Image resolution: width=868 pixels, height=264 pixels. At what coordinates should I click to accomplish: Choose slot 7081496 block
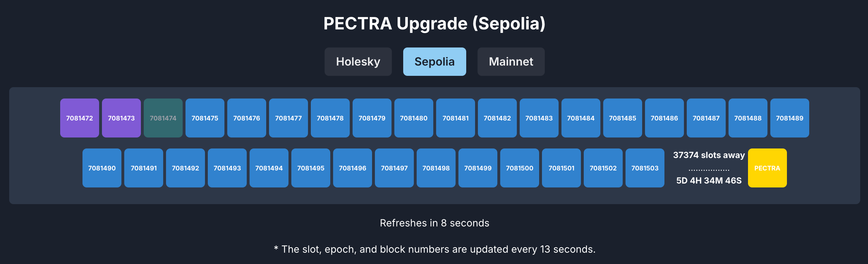click(x=353, y=168)
